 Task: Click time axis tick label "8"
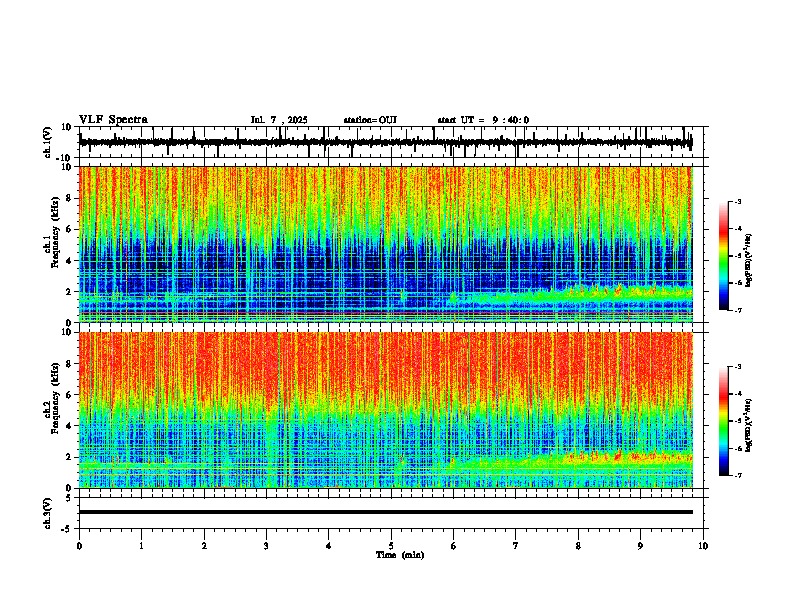[578, 546]
